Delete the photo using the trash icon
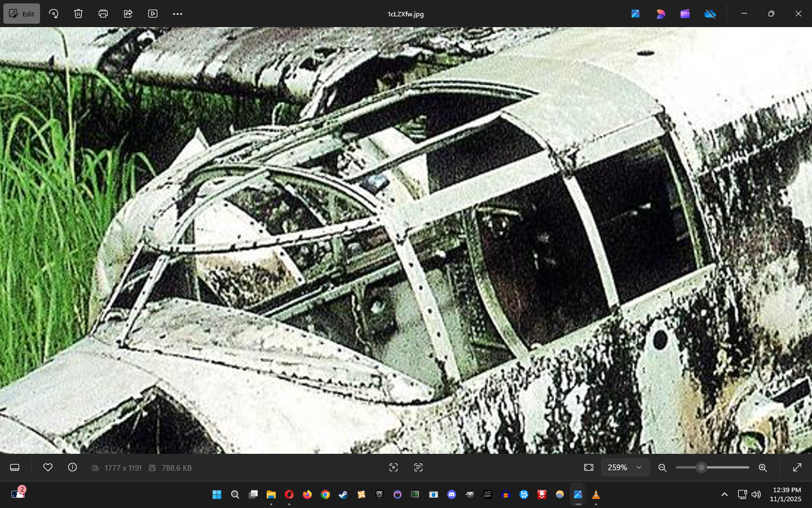This screenshot has width=812, height=508. tap(78, 14)
